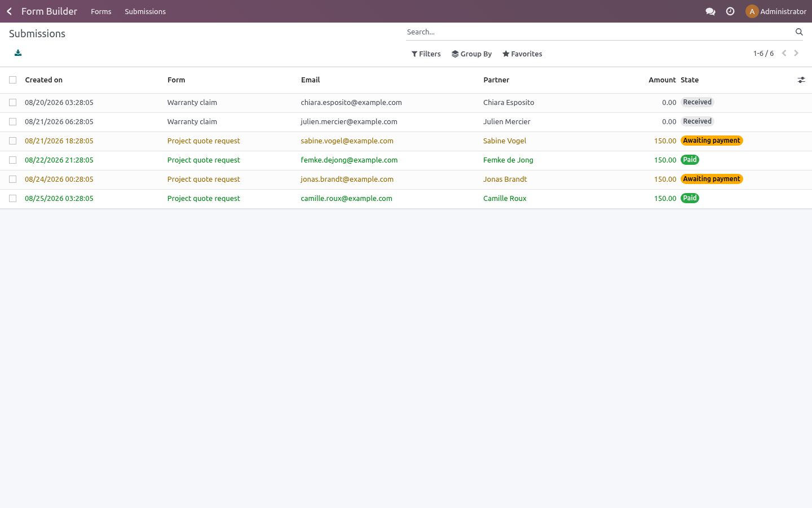This screenshot has width=812, height=508.
Task: Click Paid badge for Camille Roux
Action: tap(690, 198)
